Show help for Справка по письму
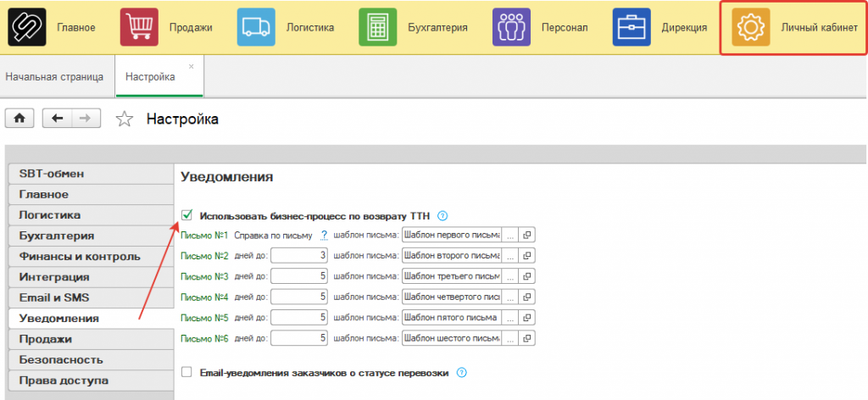The image size is (868, 400). 325,236
